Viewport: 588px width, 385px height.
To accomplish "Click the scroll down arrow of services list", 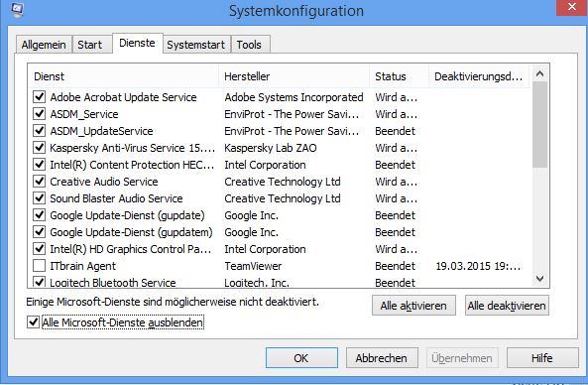I will pos(540,279).
